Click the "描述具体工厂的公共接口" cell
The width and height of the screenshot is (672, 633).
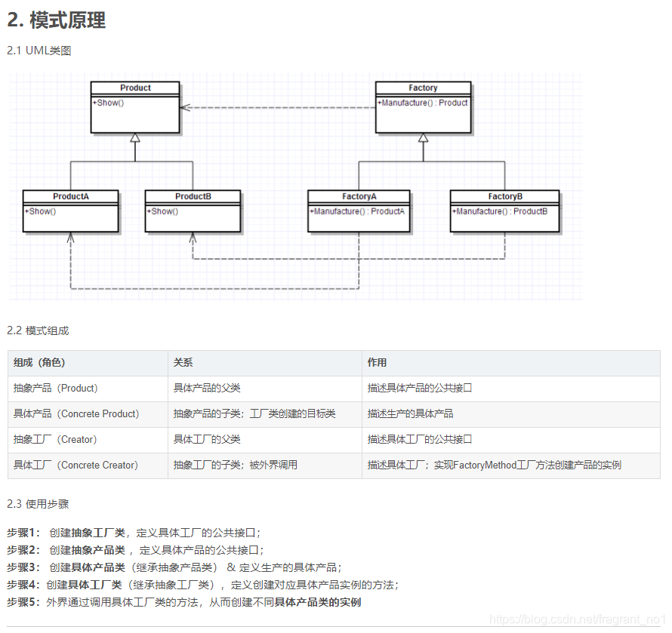(x=511, y=441)
